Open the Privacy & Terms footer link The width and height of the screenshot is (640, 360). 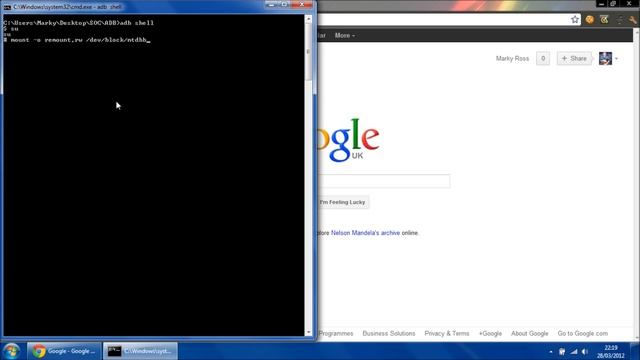pos(447,333)
